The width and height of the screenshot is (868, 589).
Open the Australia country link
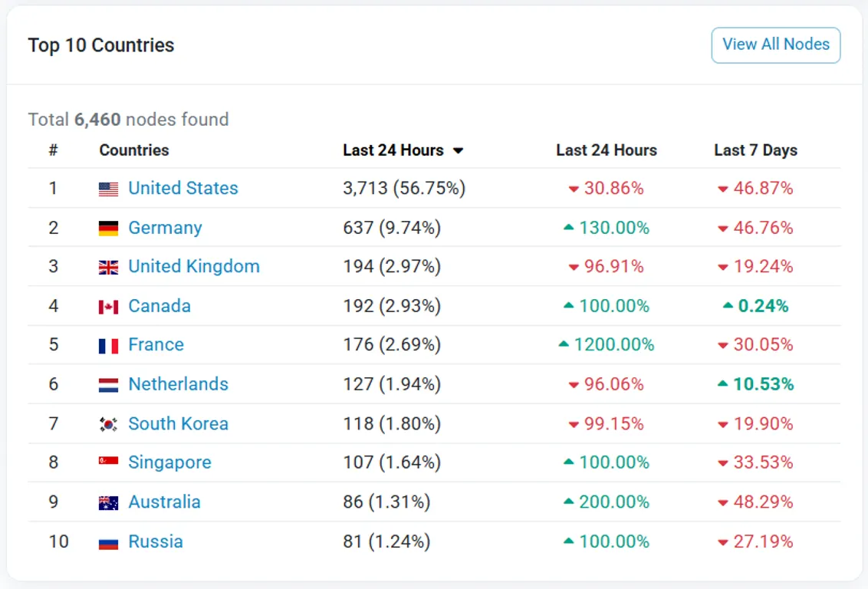pyautogui.click(x=164, y=502)
